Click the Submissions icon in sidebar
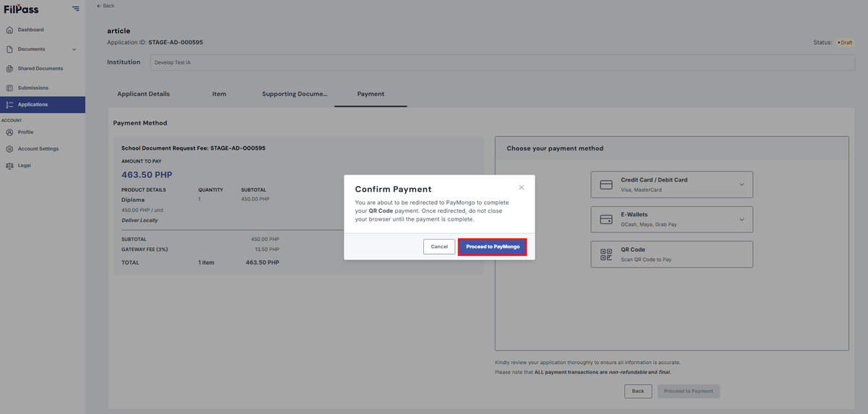The width and height of the screenshot is (868, 414). (x=9, y=88)
